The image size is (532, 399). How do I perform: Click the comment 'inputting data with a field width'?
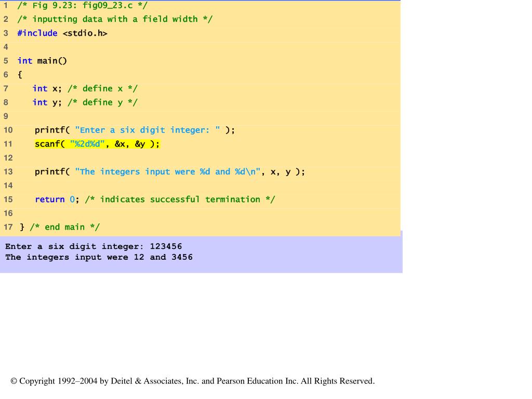(x=115, y=19)
